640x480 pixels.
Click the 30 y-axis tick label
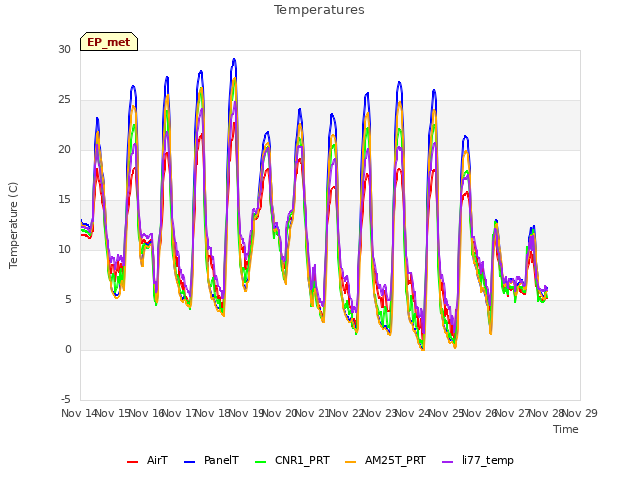(64, 50)
